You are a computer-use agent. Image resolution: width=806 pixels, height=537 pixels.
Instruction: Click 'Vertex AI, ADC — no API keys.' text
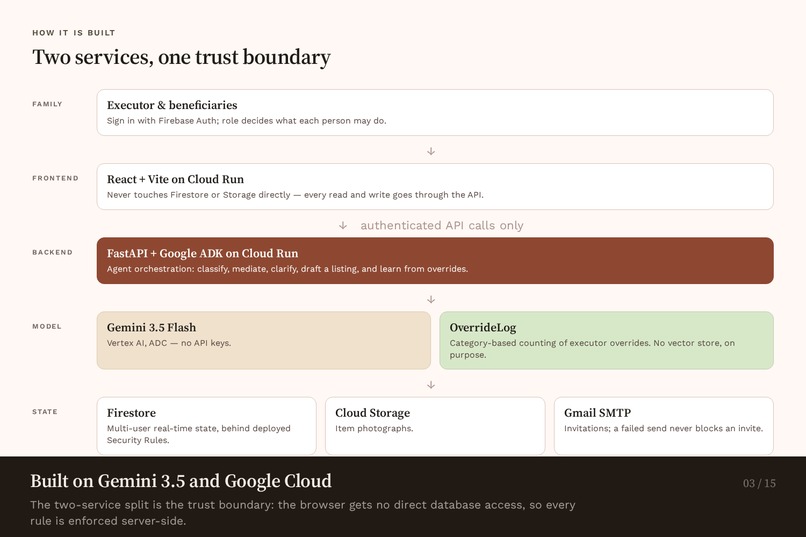(169, 343)
